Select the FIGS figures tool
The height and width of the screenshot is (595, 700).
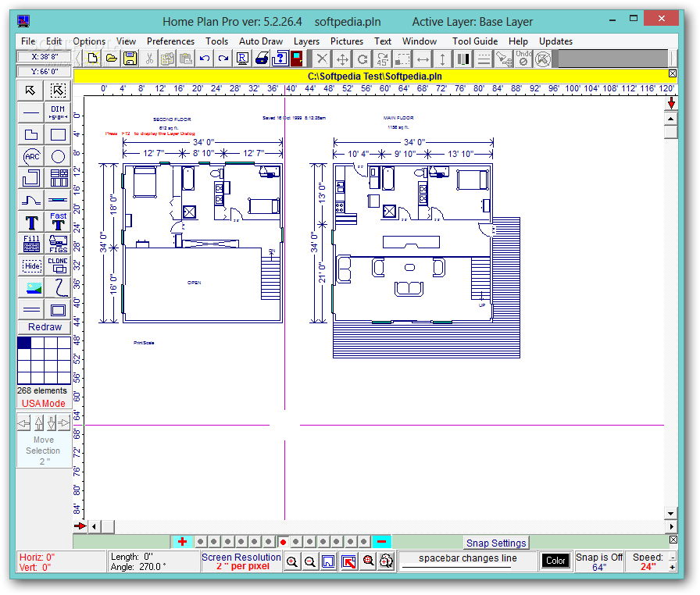tap(57, 244)
